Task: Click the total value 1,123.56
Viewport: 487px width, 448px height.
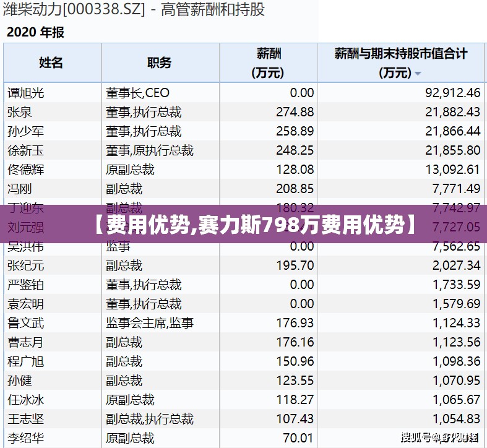Action: [x=456, y=342]
